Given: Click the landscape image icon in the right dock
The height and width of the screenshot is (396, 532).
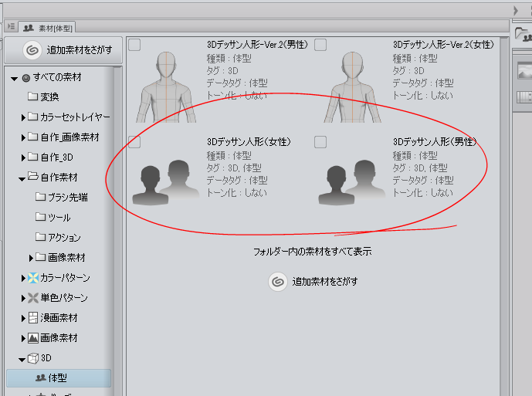Looking at the screenshot, I should click(525, 71).
